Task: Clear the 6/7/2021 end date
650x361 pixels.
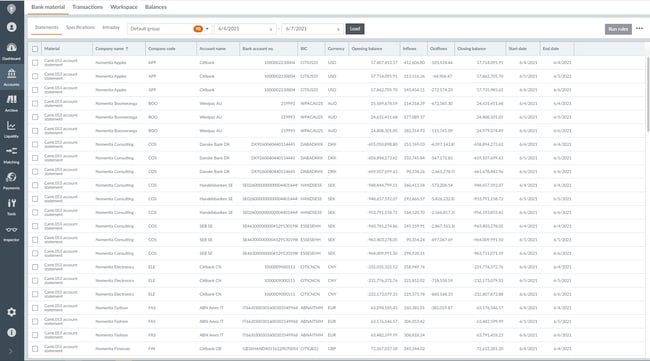Action: pyautogui.click(x=338, y=29)
